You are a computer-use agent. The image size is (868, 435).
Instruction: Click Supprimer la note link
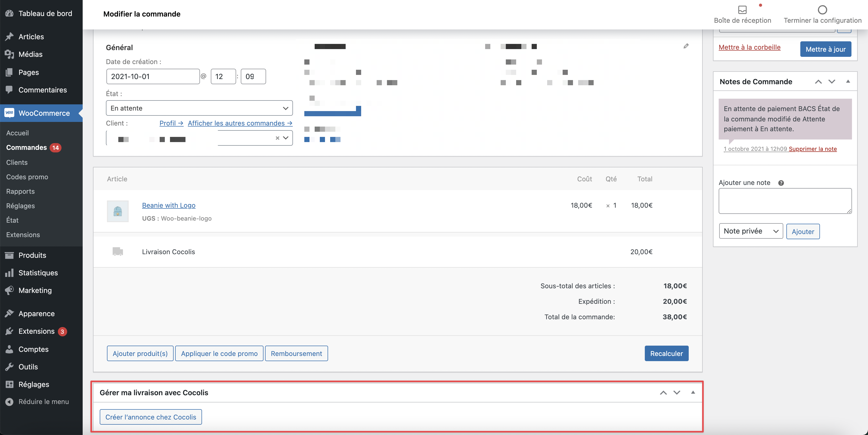pos(812,149)
